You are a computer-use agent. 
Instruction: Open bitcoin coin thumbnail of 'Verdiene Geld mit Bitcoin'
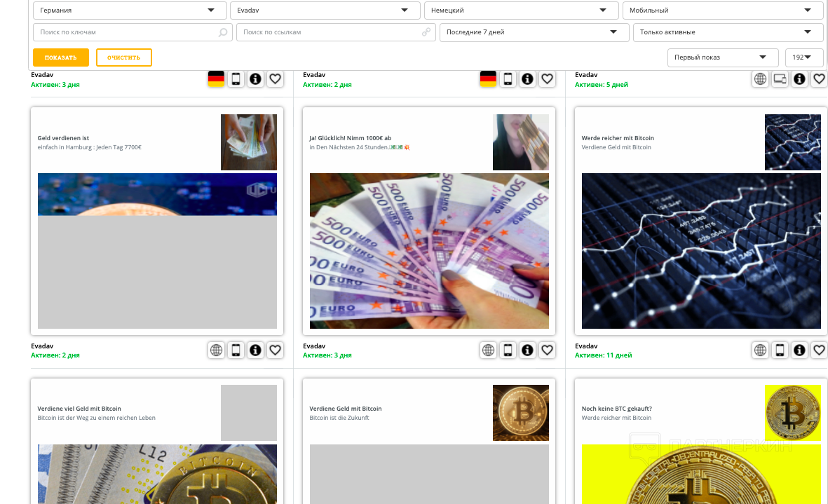point(521,413)
